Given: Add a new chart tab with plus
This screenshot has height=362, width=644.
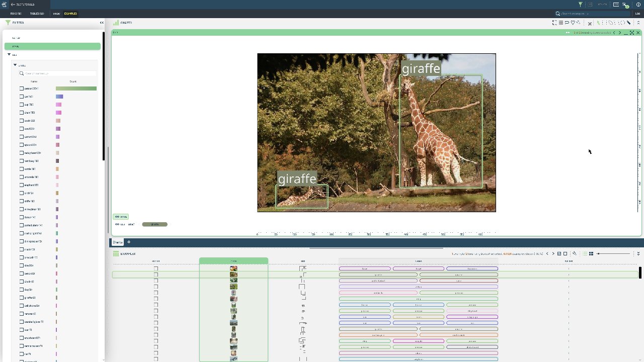Looking at the screenshot, I should [x=129, y=242].
